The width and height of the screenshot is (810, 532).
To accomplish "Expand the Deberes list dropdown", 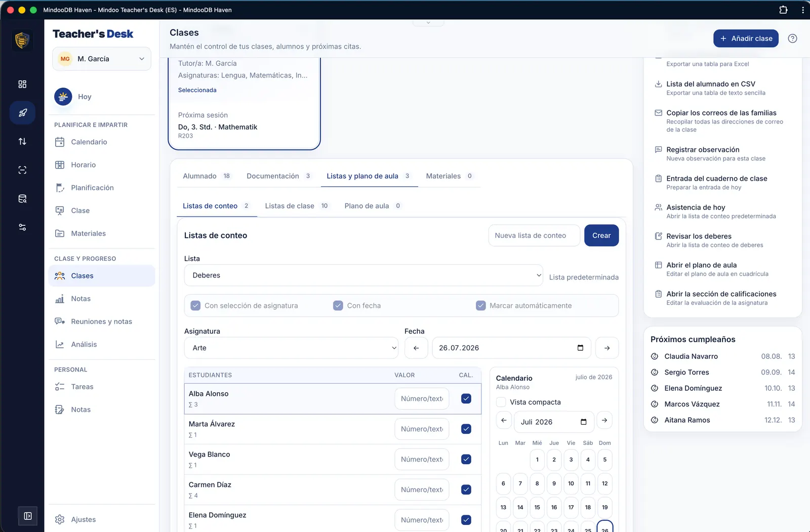I will tap(363, 275).
